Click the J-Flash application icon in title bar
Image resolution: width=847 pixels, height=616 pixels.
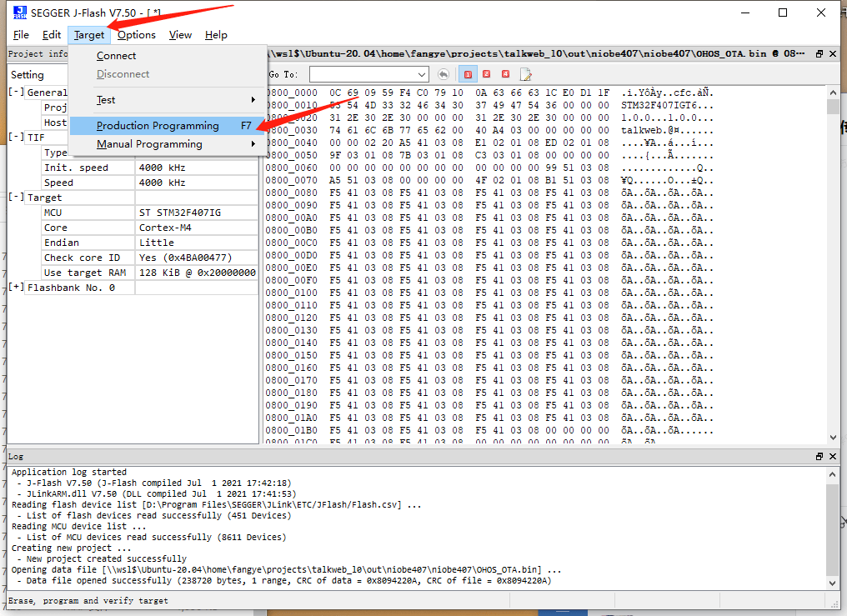(x=19, y=12)
